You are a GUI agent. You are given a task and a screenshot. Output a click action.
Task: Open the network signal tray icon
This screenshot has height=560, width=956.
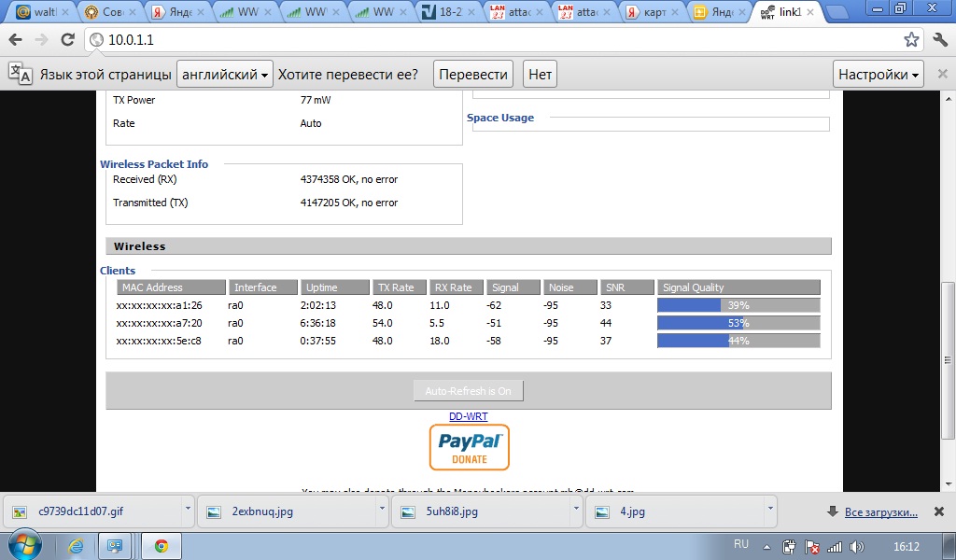coord(835,547)
